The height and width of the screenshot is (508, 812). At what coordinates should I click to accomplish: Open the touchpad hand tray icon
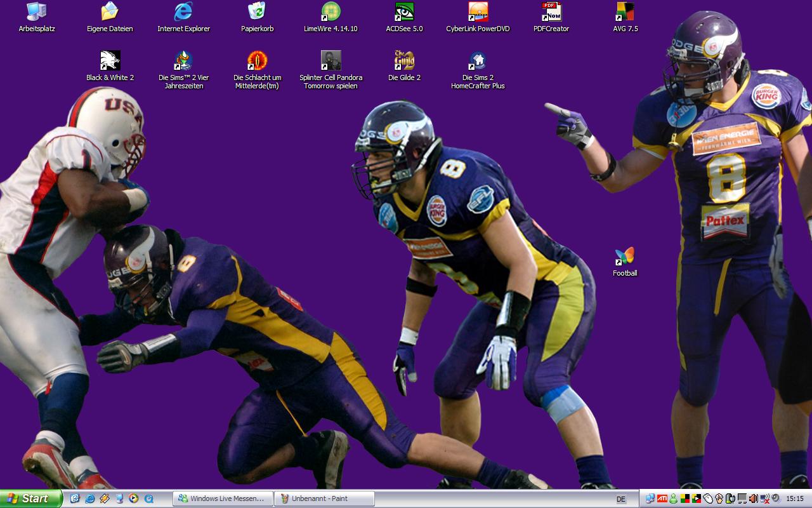point(719,499)
